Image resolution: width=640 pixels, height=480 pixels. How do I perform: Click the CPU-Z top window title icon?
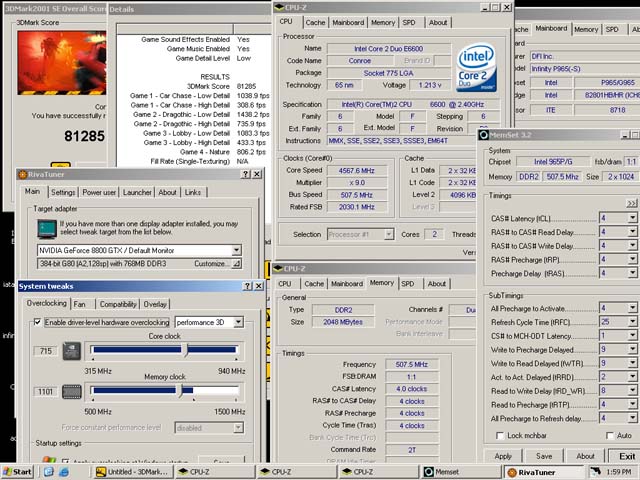pyautogui.click(x=279, y=7)
